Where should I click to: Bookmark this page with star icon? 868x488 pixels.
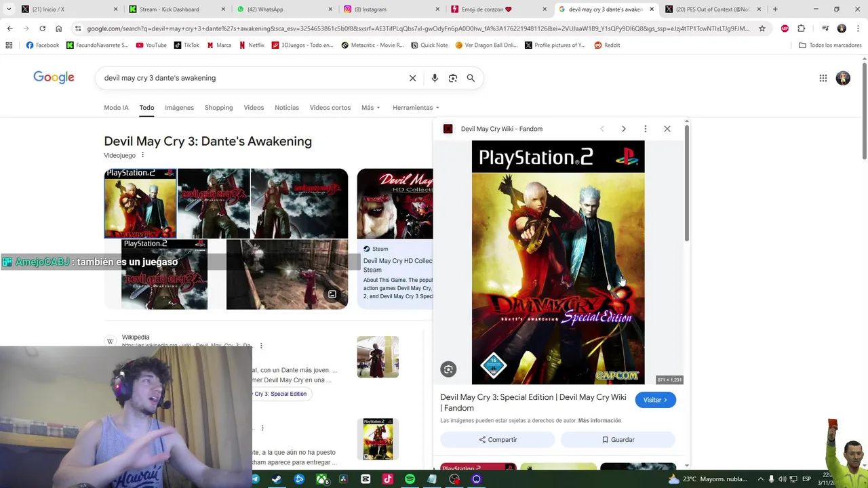pyautogui.click(x=762, y=28)
